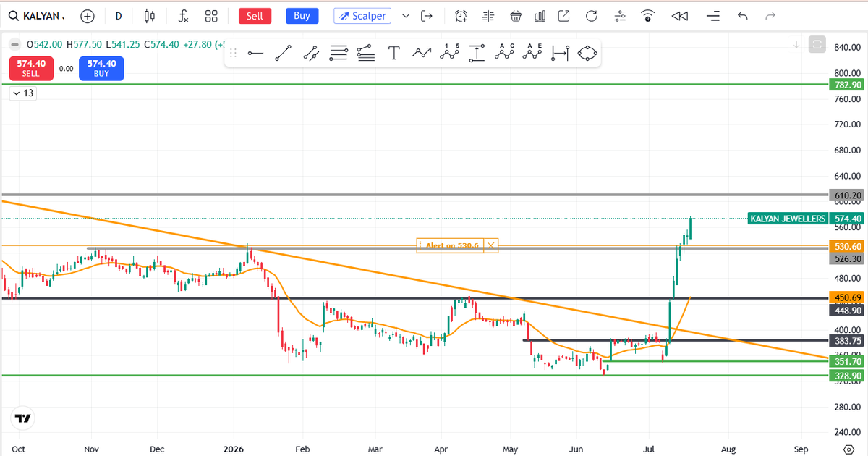Create an alert with the alarm clock icon
This screenshot has height=456, width=868.
coord(461,16)
